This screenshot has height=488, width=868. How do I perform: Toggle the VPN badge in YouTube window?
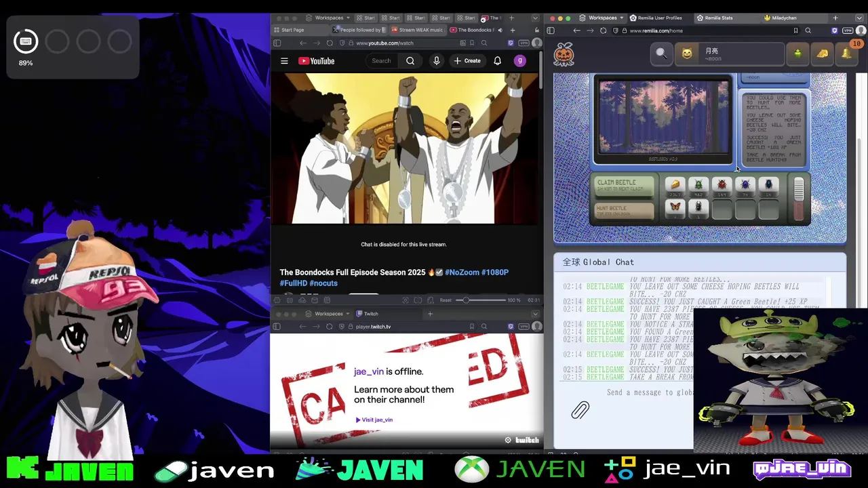[524, 43]
